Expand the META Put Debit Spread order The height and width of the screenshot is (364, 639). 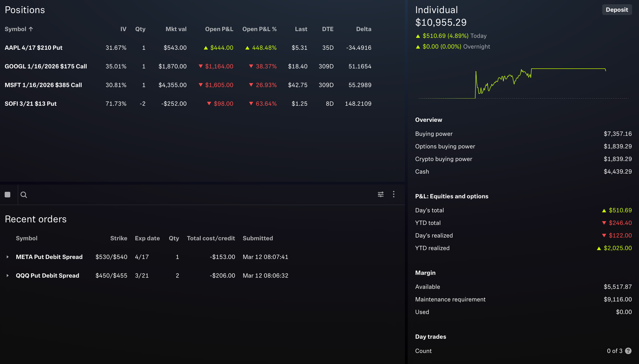coord(8,257)
